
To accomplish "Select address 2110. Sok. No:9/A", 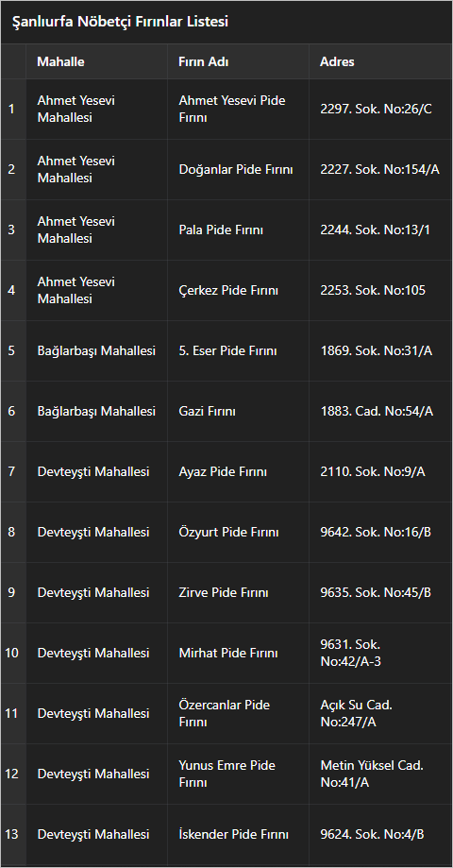I will tap(373, 471).
